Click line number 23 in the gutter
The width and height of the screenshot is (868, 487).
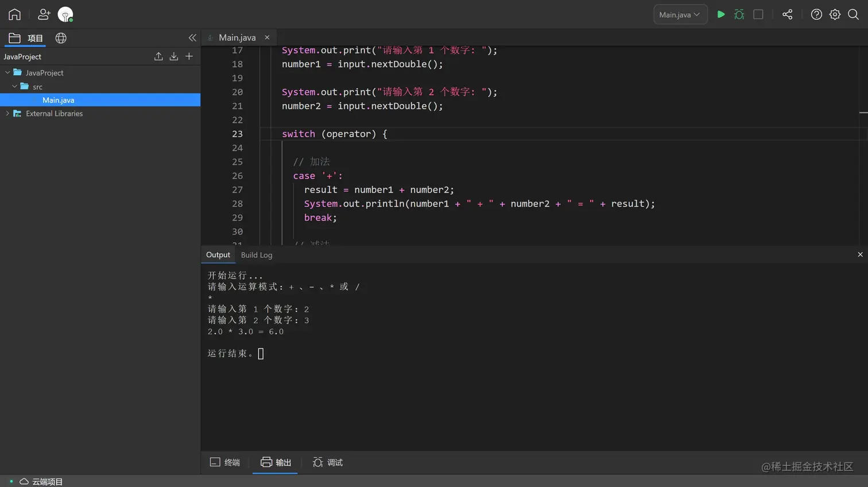[238, 134]
